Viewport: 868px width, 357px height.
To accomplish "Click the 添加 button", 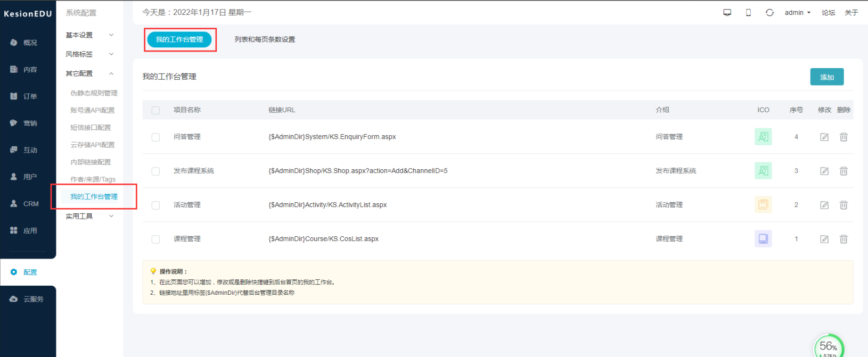I will pyautogui.click(x=827, y=77).
